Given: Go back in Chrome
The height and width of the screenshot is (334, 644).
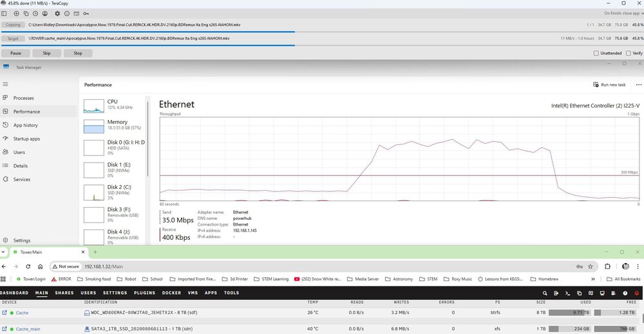Looking at the screenshot, I should coord(3,266).
